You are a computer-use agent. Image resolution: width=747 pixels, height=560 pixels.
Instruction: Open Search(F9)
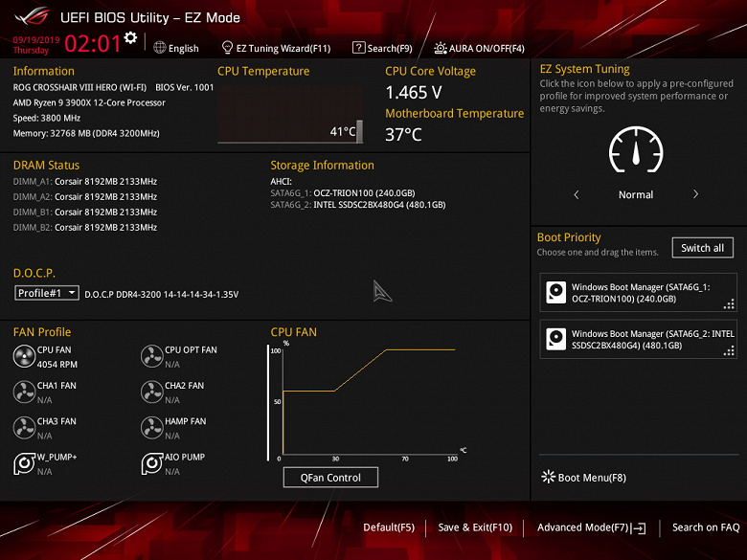(x=382, y=48)
